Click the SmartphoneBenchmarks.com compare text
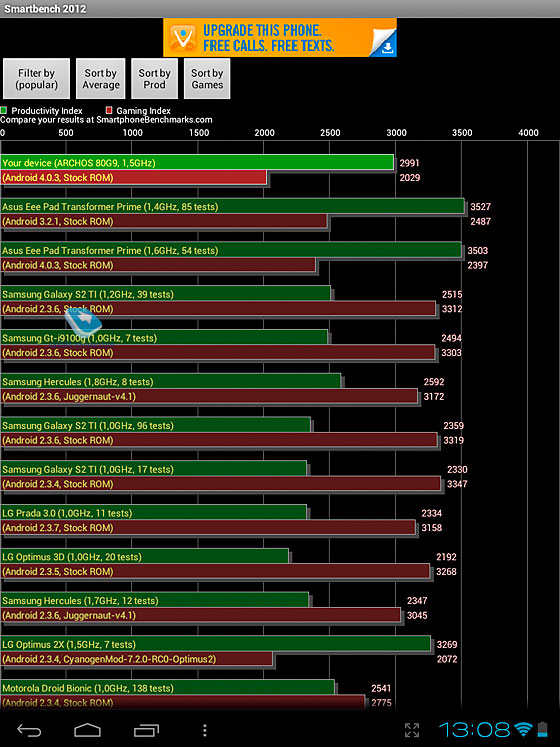The width and height of the screenshot is (560, 747). point(106,120)
